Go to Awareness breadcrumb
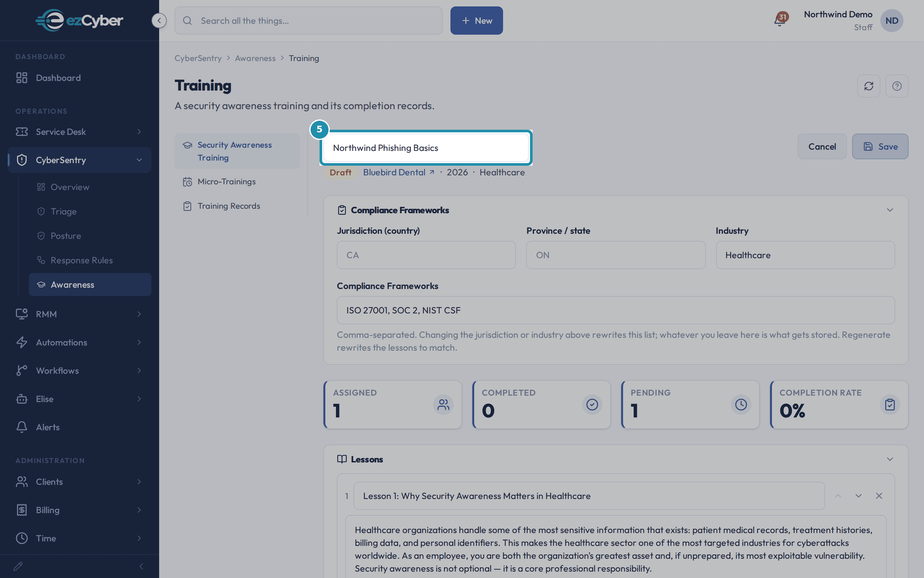Screen dimensions: 924x578 click(255, 58)
